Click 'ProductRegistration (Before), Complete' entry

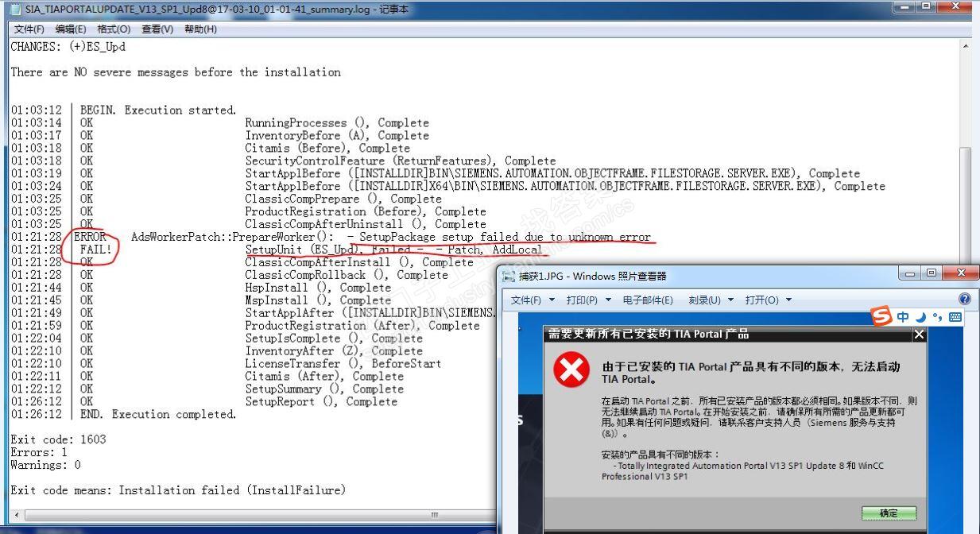click(366, 212)
